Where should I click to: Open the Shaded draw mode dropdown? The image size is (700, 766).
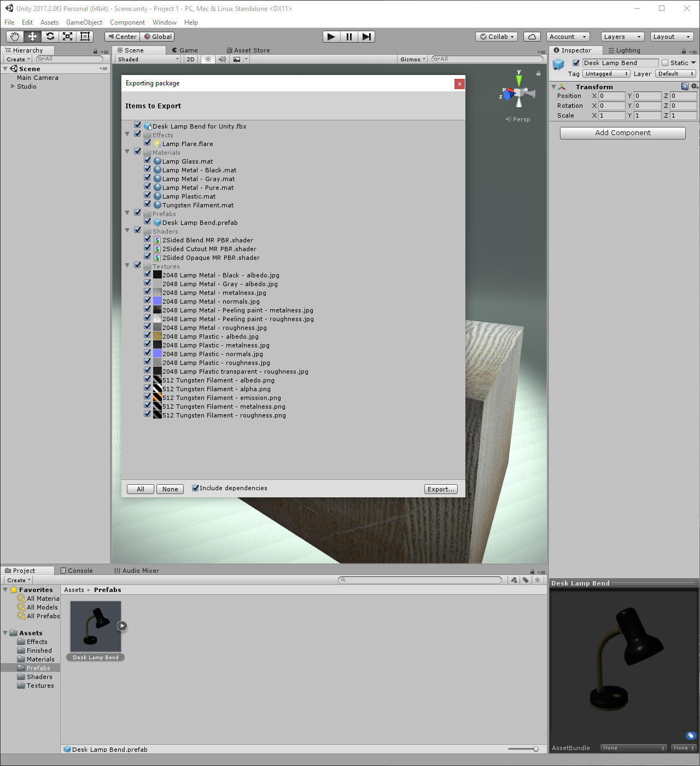(x=146, y=59)
